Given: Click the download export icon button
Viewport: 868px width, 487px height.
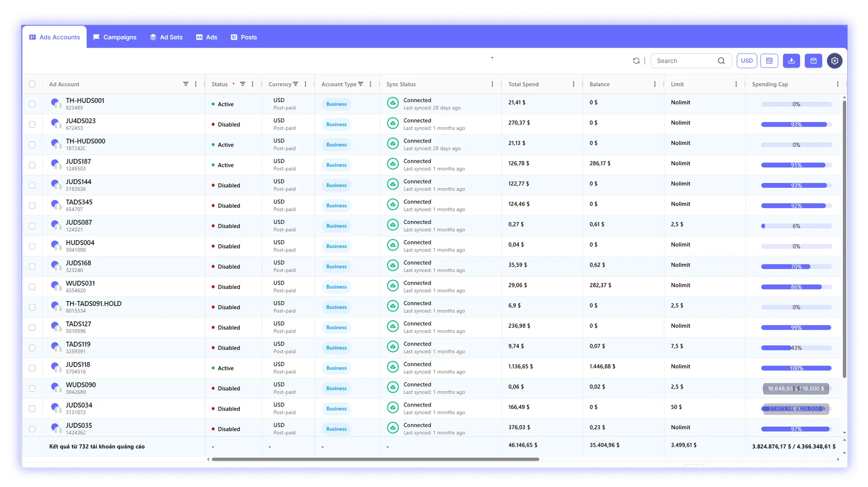Looking at the screenshot, I should 791,61.
